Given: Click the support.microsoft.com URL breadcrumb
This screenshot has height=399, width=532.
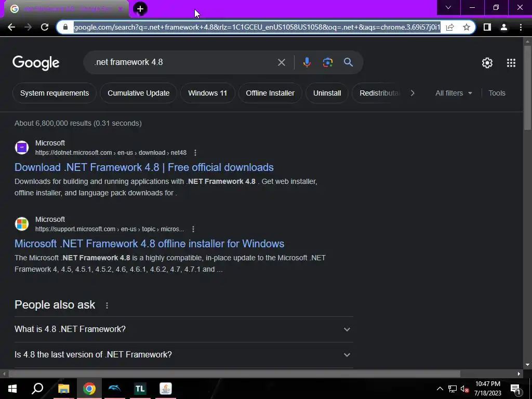Looking at the screenshot, I should (x=110, y=229).
